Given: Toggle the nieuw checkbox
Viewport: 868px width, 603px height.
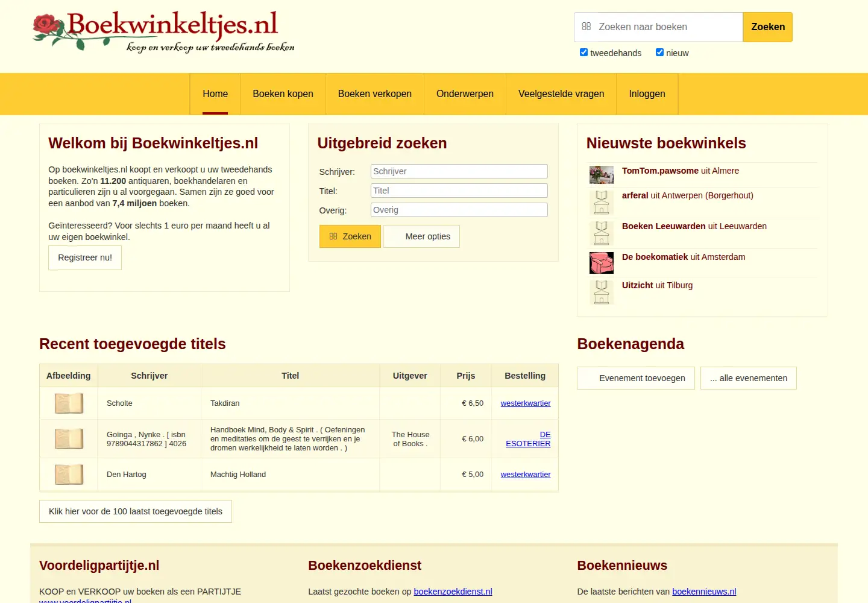Looking at the screenshot, I should coord(659,52).
